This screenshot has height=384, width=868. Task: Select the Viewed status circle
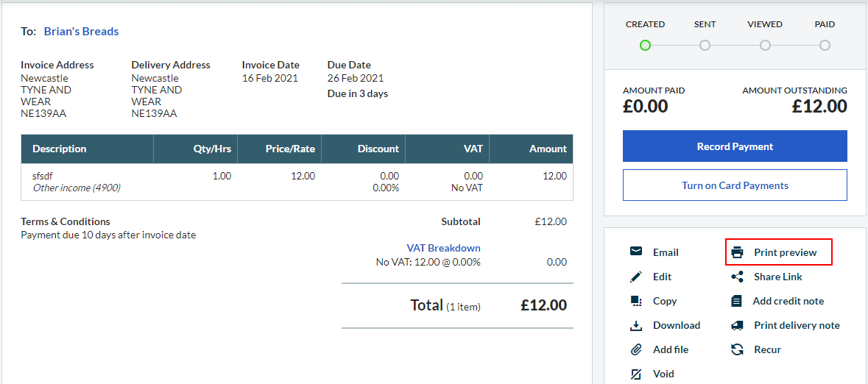pyautogui.click(x=765, y=46)
